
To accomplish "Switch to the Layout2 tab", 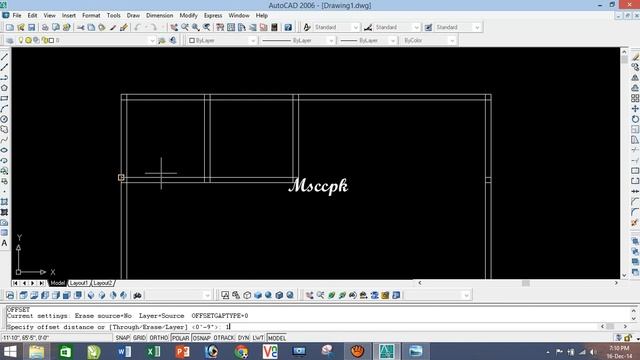I will pyautogui.click(x=102, y=283).
